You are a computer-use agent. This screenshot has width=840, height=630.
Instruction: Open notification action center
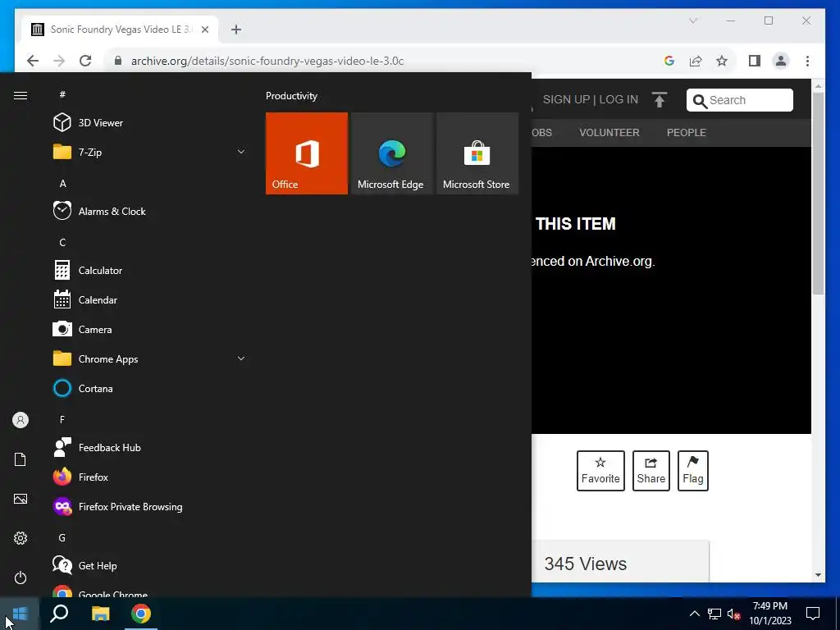point(813,614)
